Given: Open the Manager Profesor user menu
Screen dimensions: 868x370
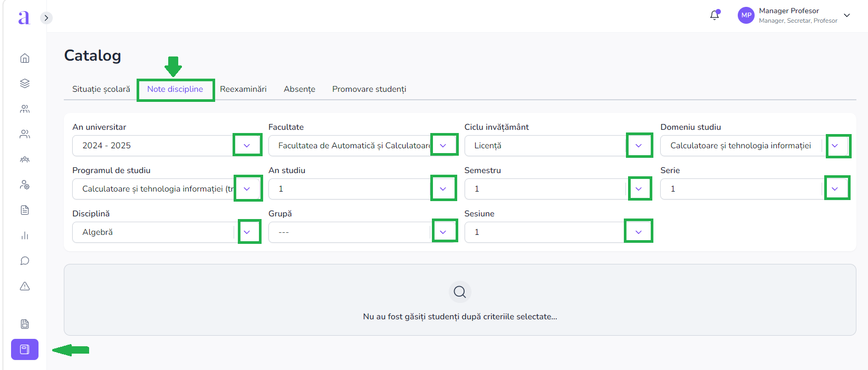Looking at the screenshot, I should pyautogui.click(x=796, y=15).
